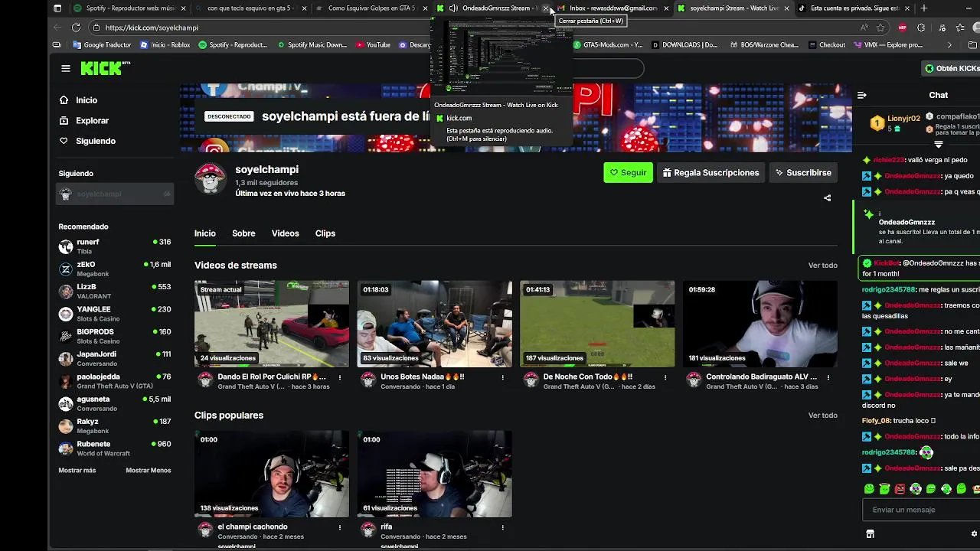The height and width of the screenshot is (551, 980).
Task: Switch to the Clips tab
Action: (325, 233)
